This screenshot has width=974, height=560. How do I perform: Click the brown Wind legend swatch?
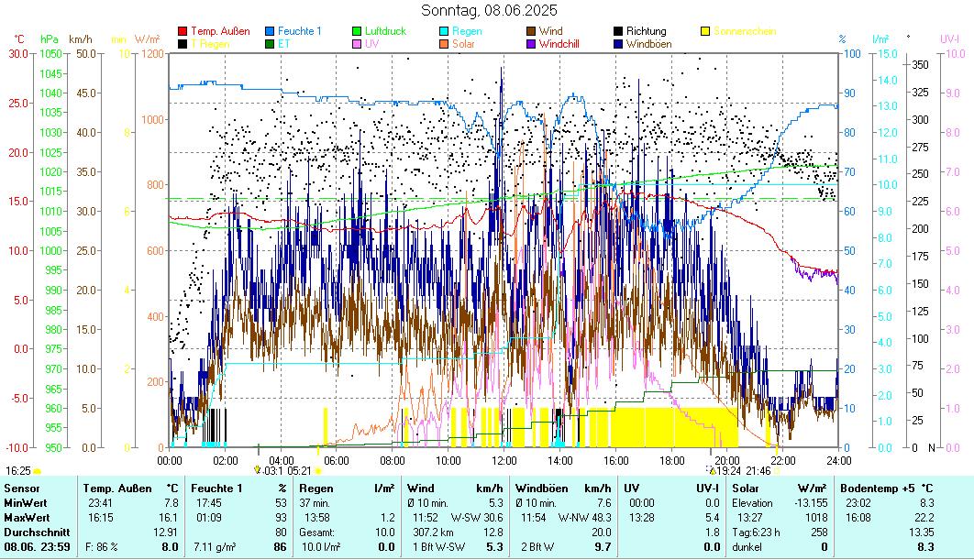(x=532, y=31)
